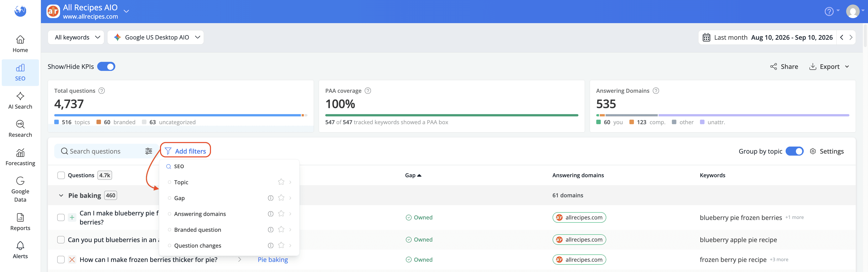This screenshot has height=272, width=868.
Task: Show info for Gap filter
Action: (270, 198)
